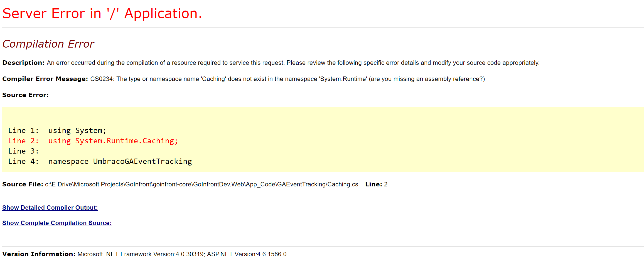Click the Compiler Error Message label
644x259 pixels.
point(45,79)
